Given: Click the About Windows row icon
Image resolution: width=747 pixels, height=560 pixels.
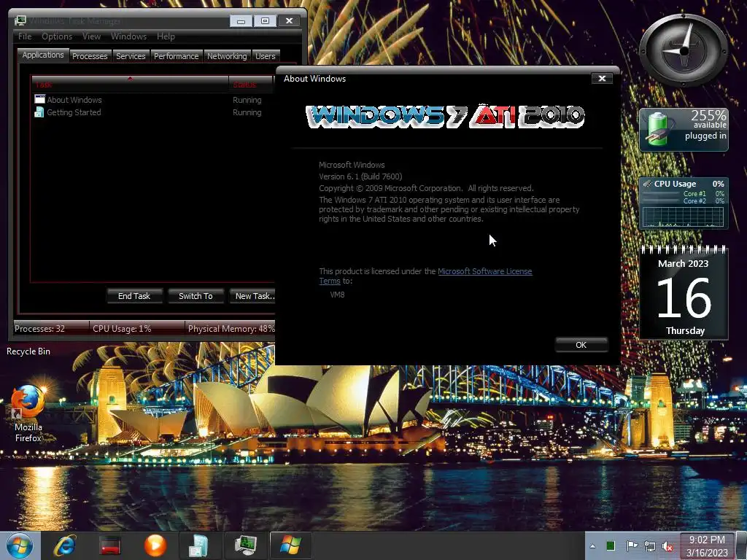Looking at the screenshot, I should (39, 99).
